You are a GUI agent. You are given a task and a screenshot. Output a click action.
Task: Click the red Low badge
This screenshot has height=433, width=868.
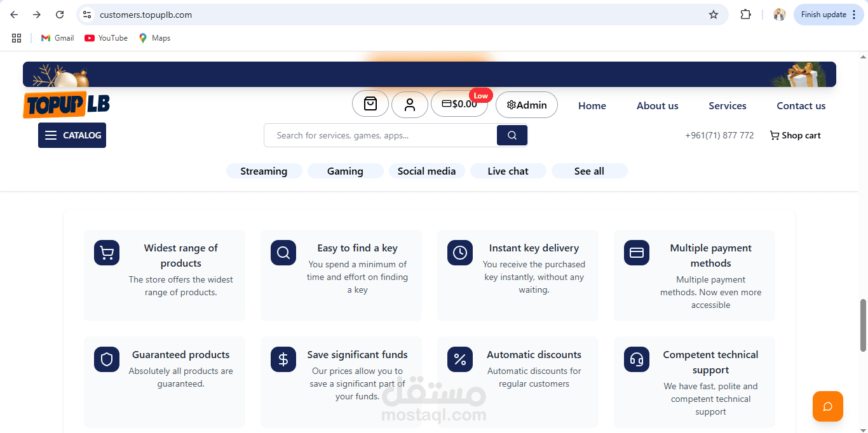pos(481,96)
